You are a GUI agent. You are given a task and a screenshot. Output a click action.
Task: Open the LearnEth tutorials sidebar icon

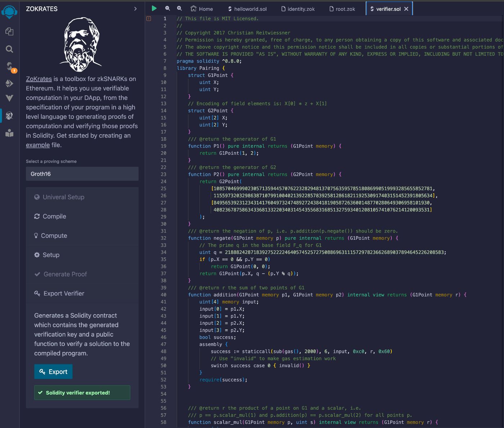9,133
